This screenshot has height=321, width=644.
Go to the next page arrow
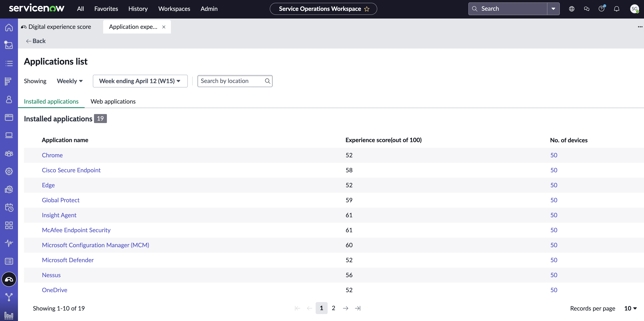(x=346, y=308)
